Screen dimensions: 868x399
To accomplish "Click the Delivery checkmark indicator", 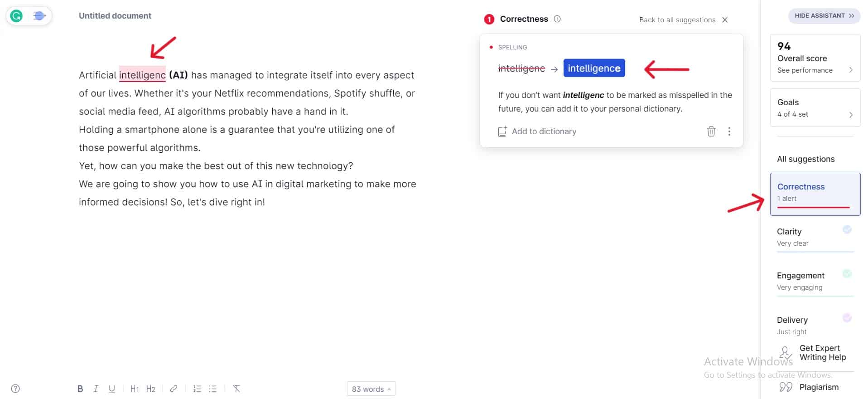I will [847, 317].
